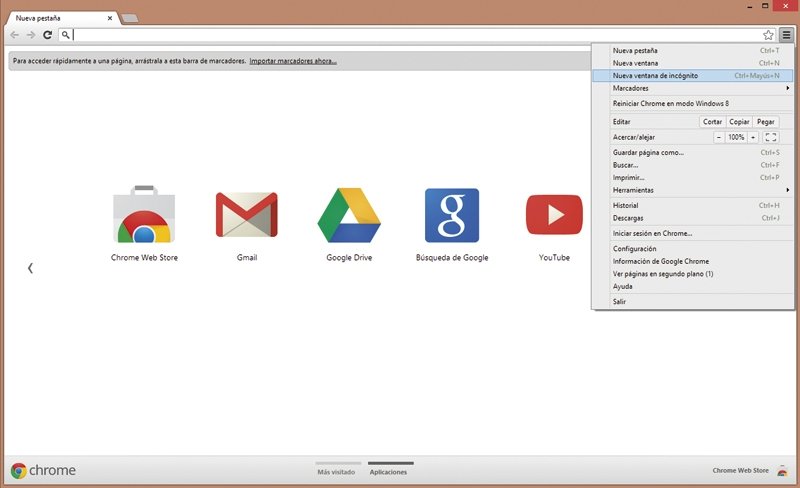Open Descargas from the menu
The image size is (800, 488).
tap(692, 218)
